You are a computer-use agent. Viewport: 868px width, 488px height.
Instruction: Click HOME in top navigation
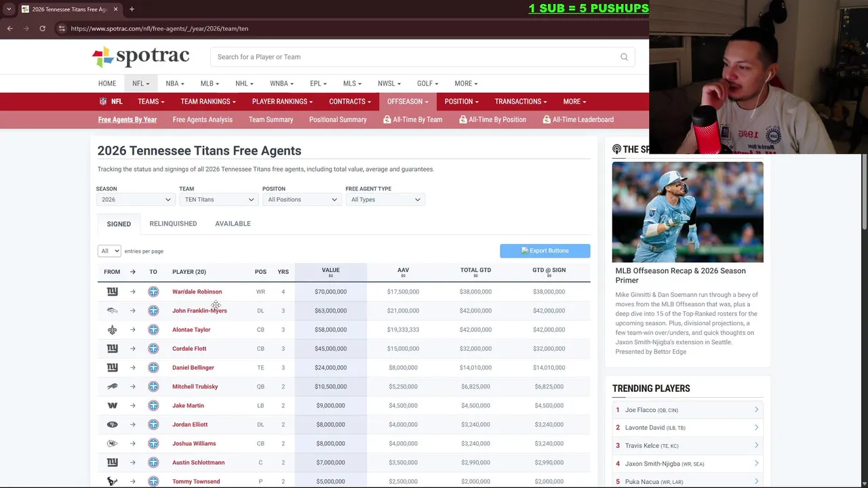[106, 83]
